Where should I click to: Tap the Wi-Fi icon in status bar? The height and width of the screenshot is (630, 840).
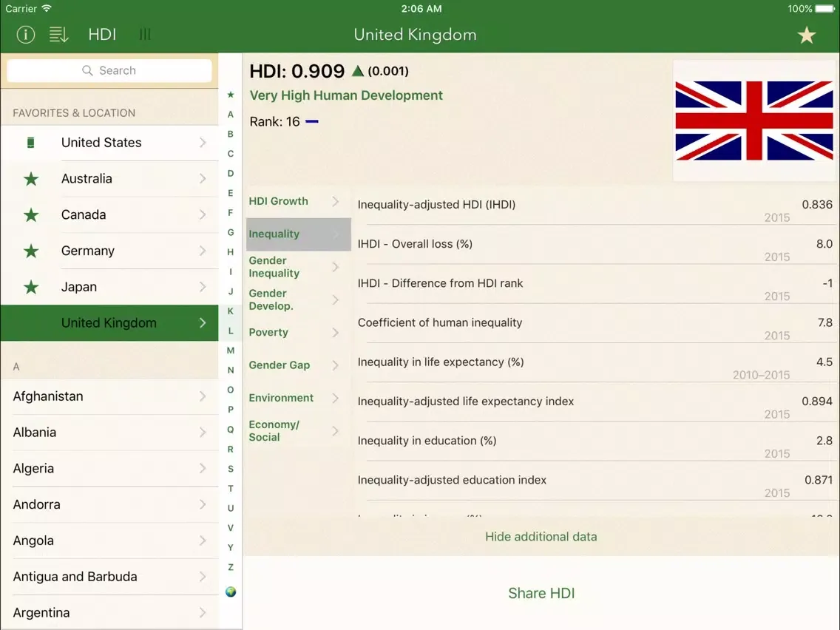click(47, 9)
